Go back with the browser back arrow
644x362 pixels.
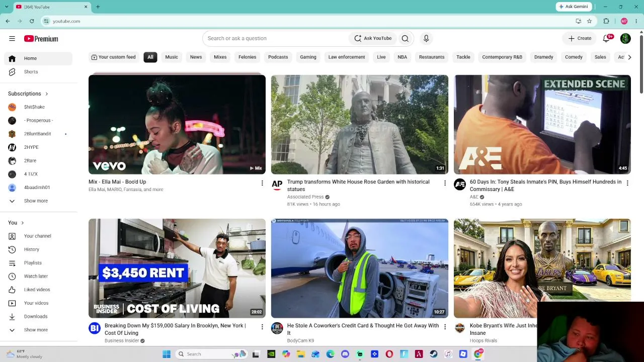coord(8,21)
